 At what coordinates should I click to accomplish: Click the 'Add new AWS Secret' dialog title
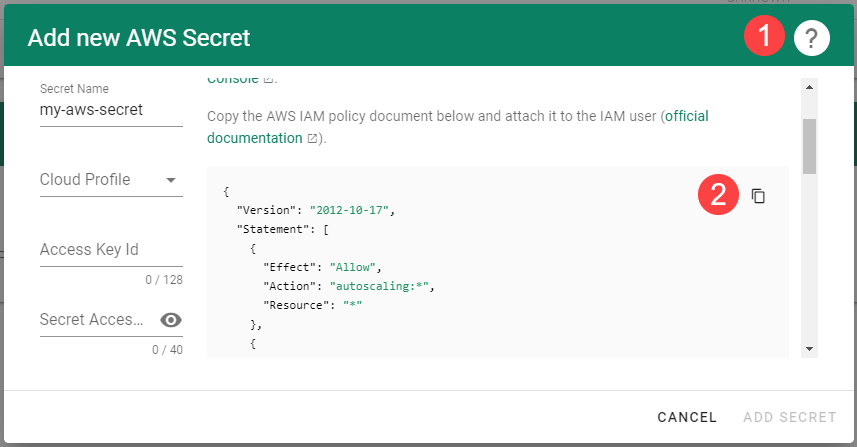tap(138, 39)
